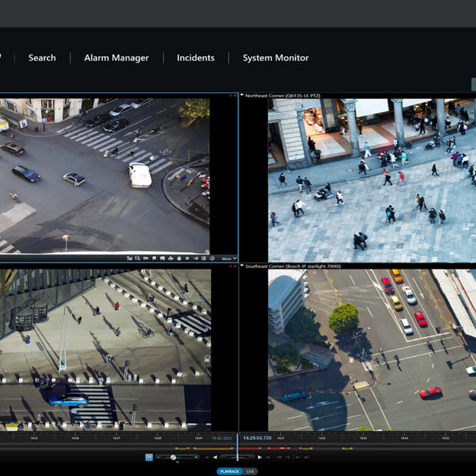The width and height of the screenshot is (476, 476).
Task: Switch to LIVE mode
Action: click(x=250, y=471)
